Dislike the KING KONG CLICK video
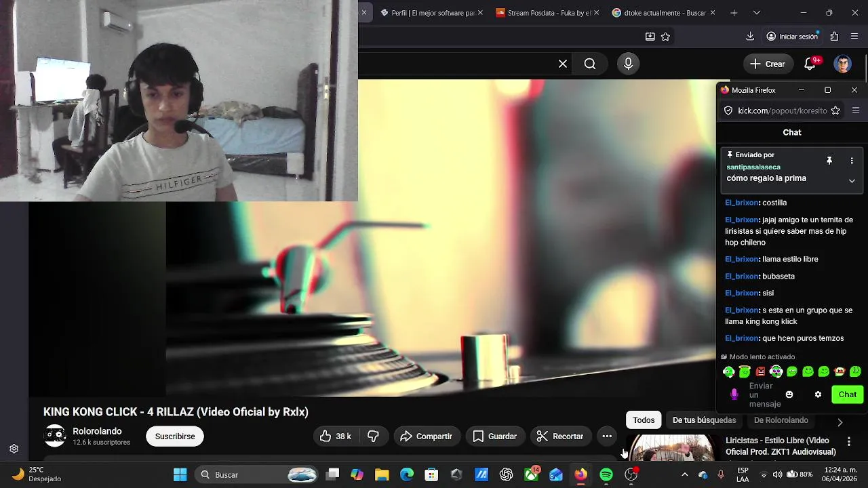This screenshot has width=868, height=488. click(373, 436)
